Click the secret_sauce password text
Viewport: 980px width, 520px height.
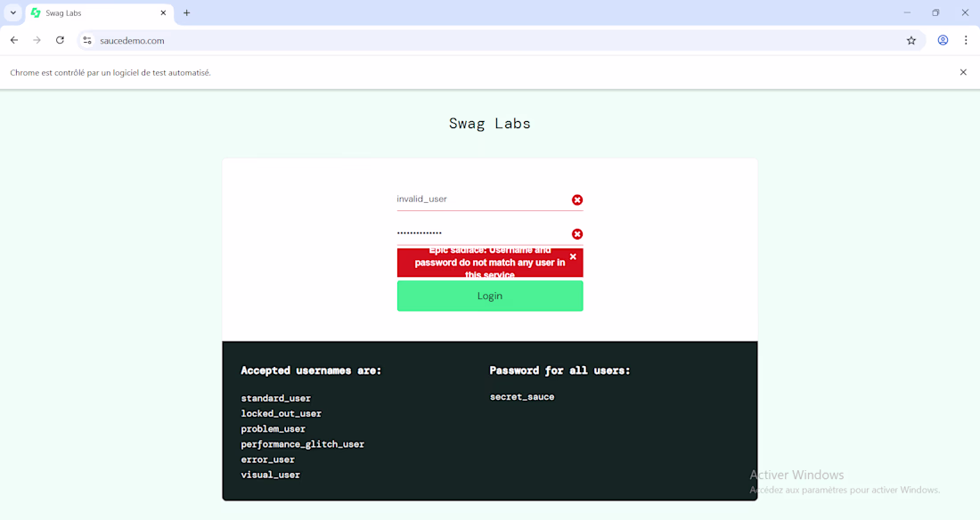[522, 397]
